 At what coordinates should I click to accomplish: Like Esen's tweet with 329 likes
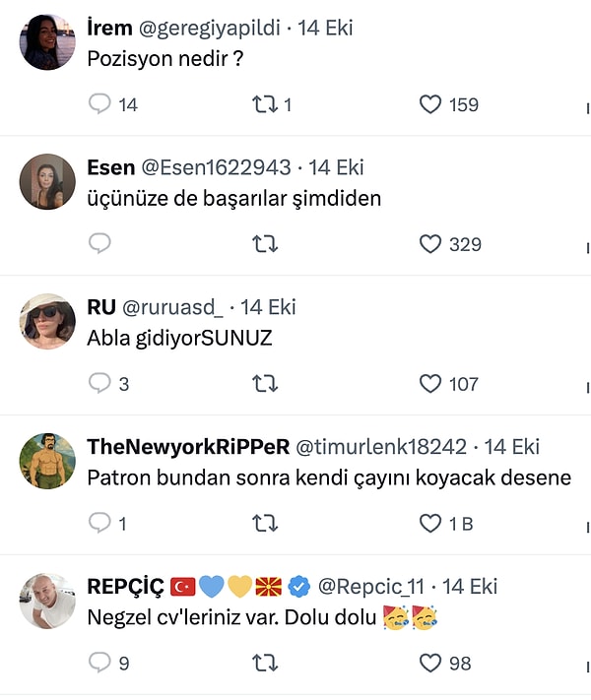point(430,244)
